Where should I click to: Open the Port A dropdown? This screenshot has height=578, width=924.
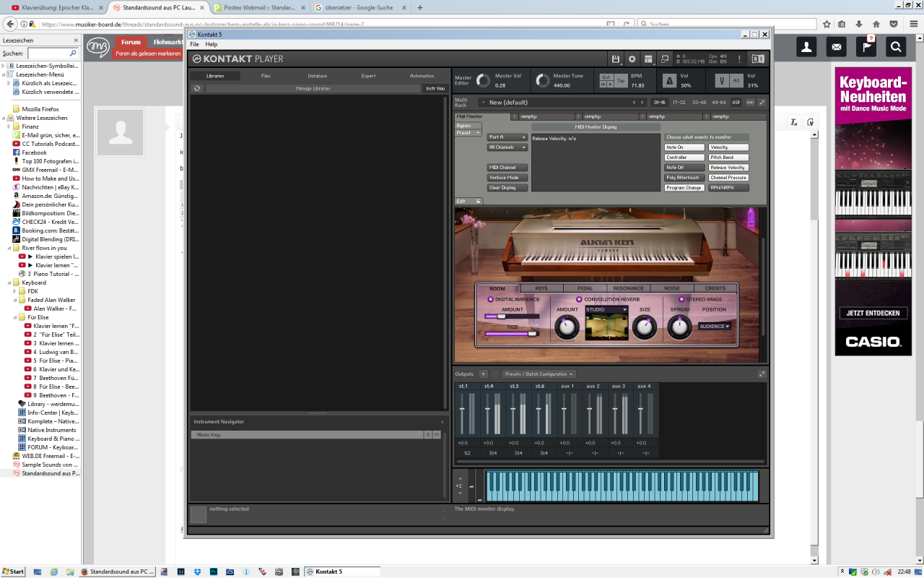point(507,137)
